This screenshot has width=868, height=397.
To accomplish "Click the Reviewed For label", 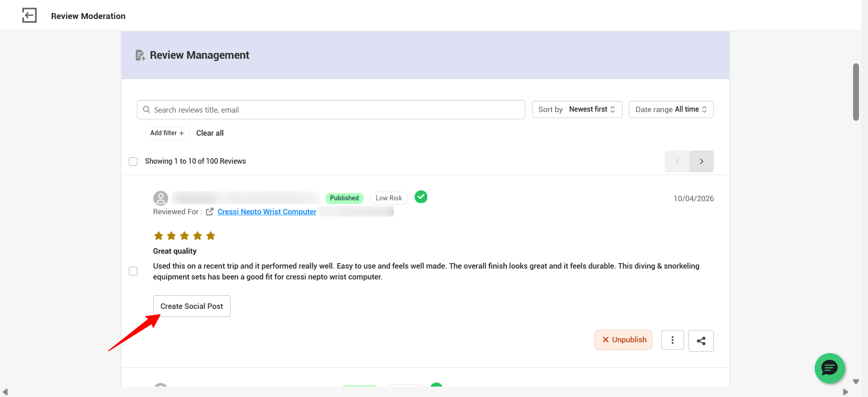I will (x=178, y=212).
